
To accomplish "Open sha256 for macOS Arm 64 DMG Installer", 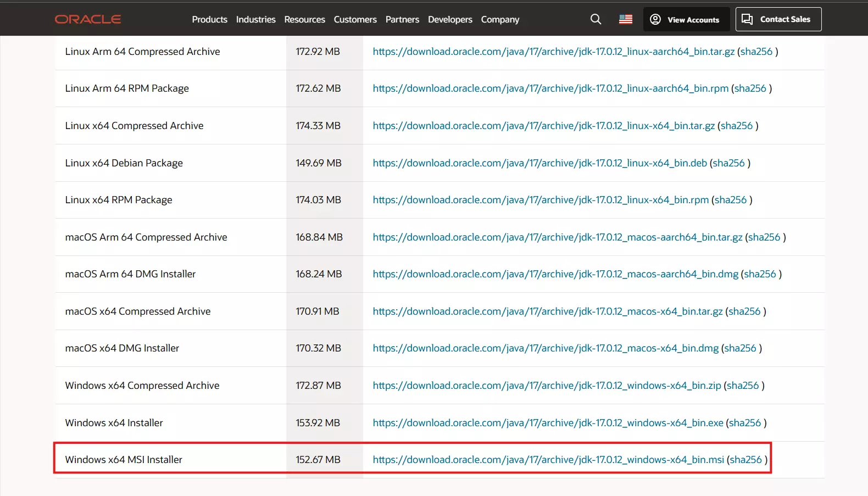I will pos(760,274).
